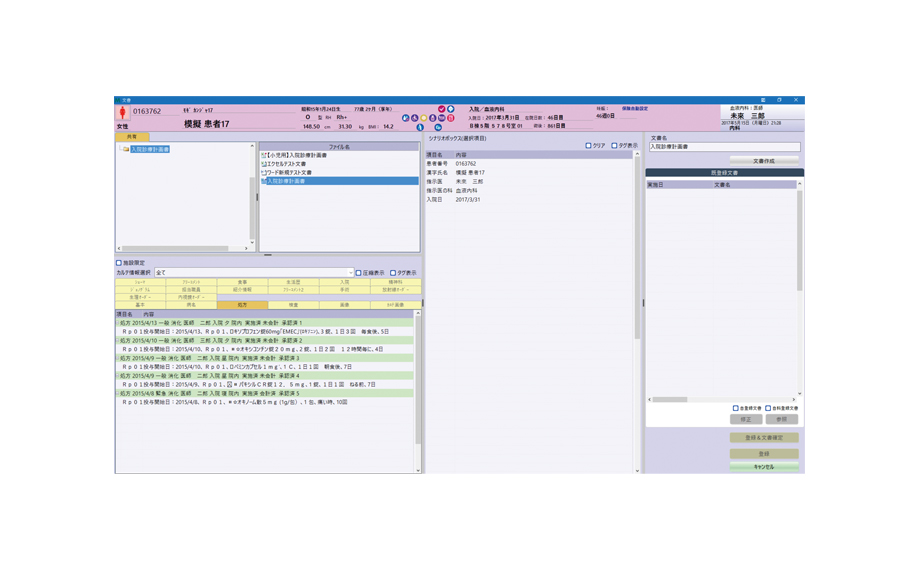Click the red checkmark circle icon

[x=441, y=109]
